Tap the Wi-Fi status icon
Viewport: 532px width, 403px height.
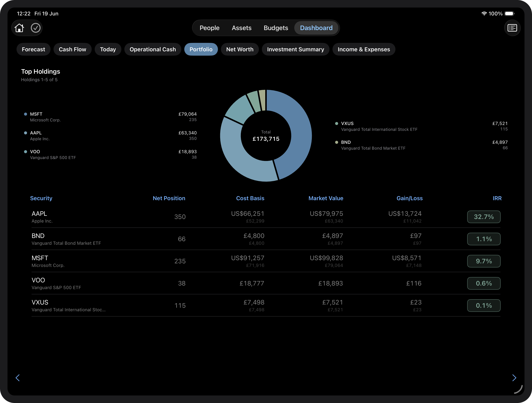pyautogui.click(x=484, y=14)
